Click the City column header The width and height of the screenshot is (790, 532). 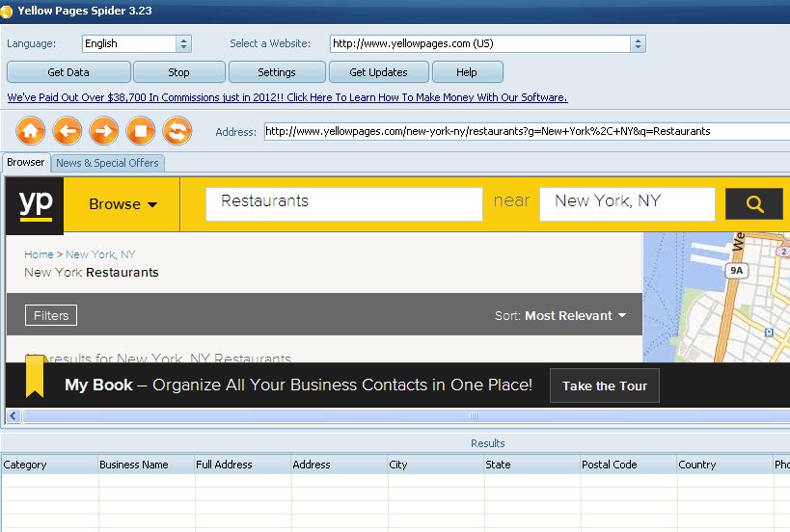click(435, 465)
